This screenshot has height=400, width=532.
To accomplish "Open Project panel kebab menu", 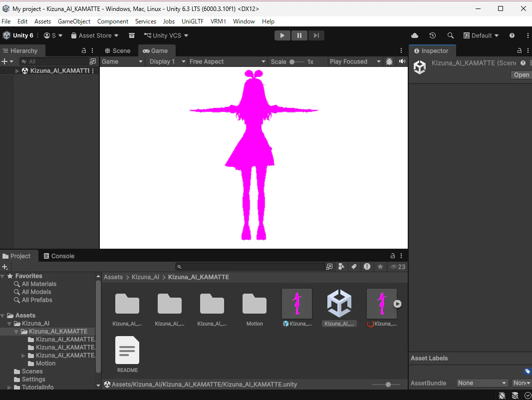I will 401,256.
